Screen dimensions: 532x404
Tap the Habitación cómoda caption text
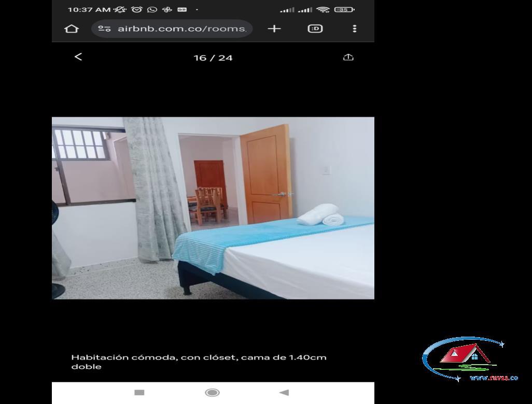(x=199, y=362)
